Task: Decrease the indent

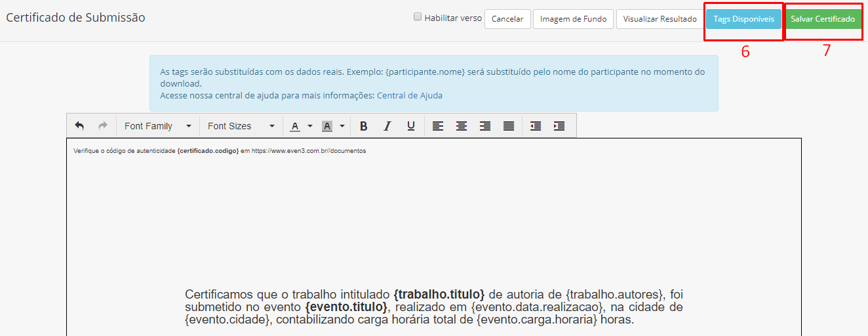Action: pos(536,126)
